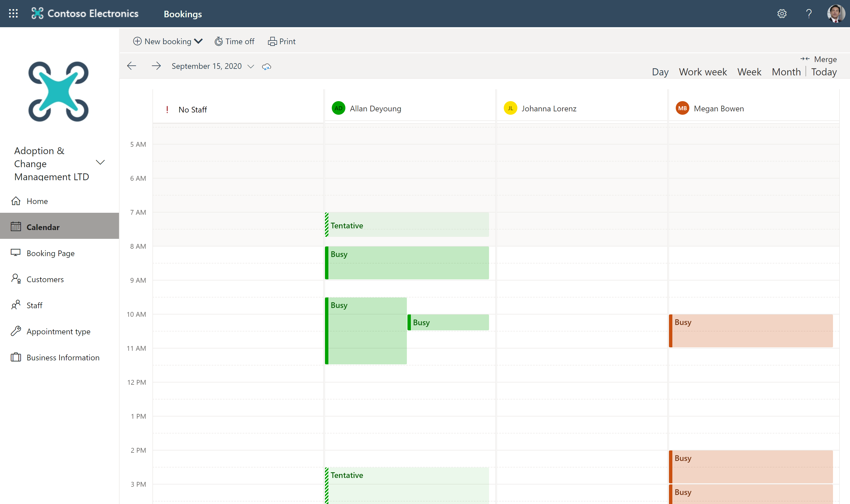Click the Booking Page monitor icon
This screenshot has width=850, height=504.
pyautogui.click(x=16, y=253)
